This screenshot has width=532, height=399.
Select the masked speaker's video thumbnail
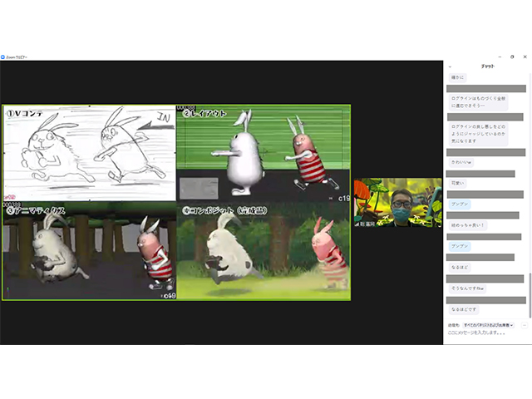pos(398,203)
